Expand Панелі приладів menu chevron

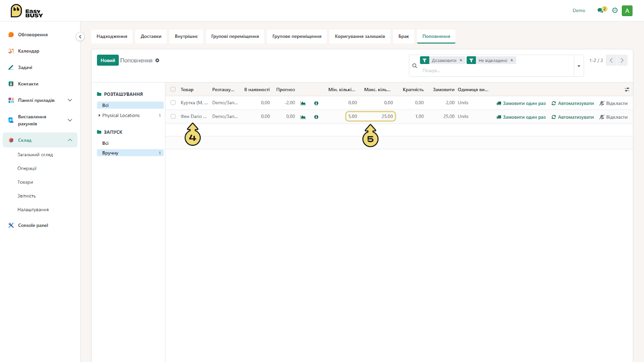[70, 100]
